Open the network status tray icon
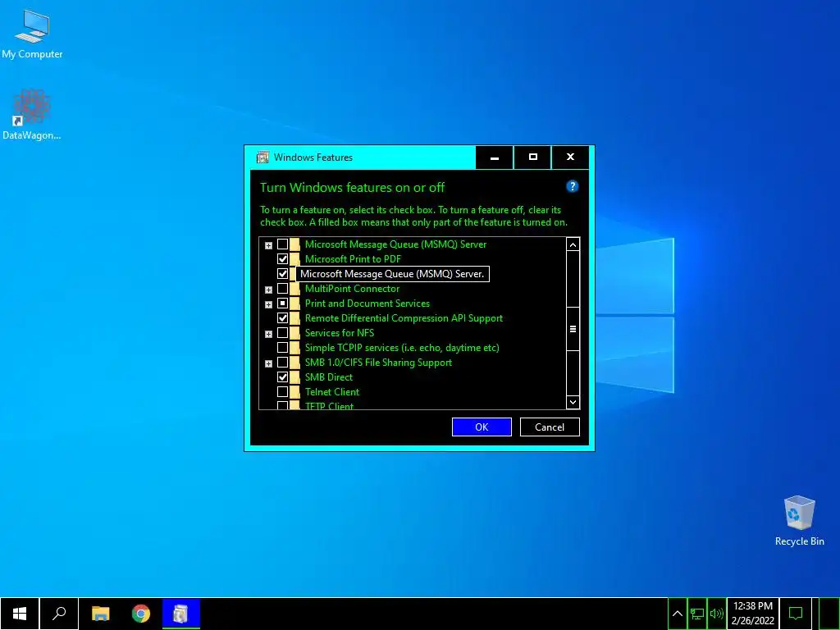 697,614
